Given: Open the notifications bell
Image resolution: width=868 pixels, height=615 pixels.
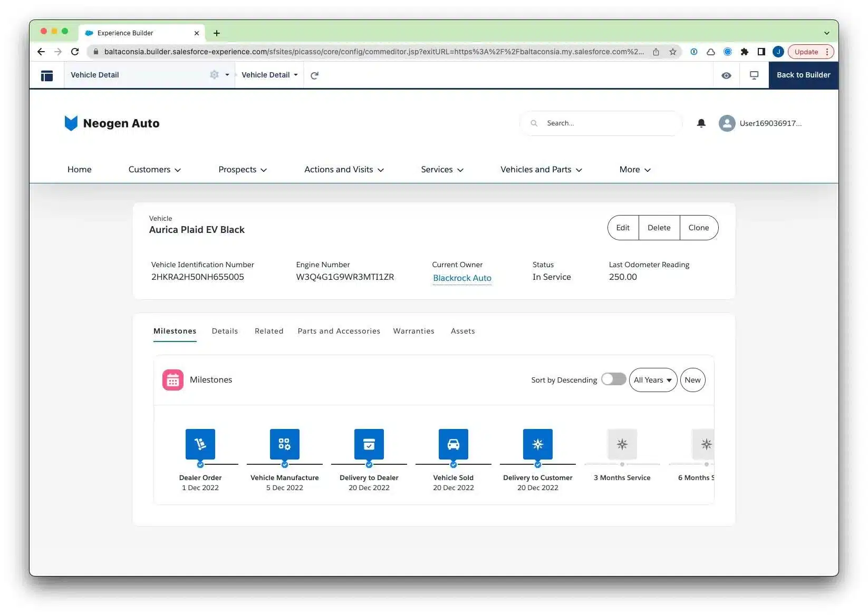Looking at the screenshot, I should point(701,123).
